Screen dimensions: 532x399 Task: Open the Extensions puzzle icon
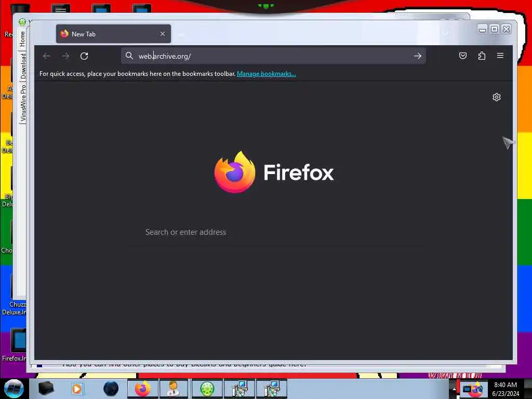point(482,56)
